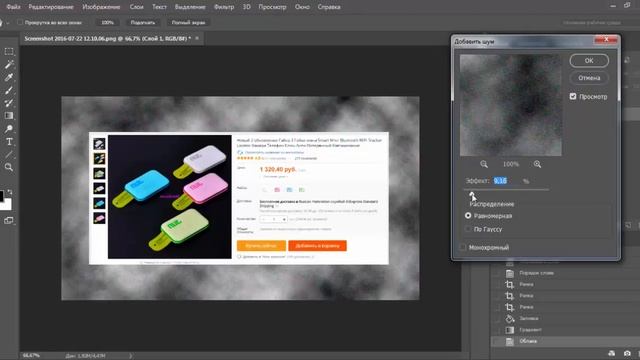Create new snapshot camera icon

627,353
